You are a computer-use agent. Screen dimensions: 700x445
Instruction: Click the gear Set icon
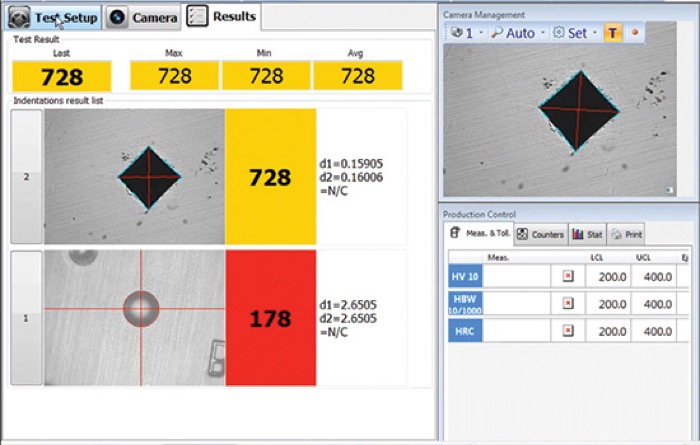tap(558, 33)
